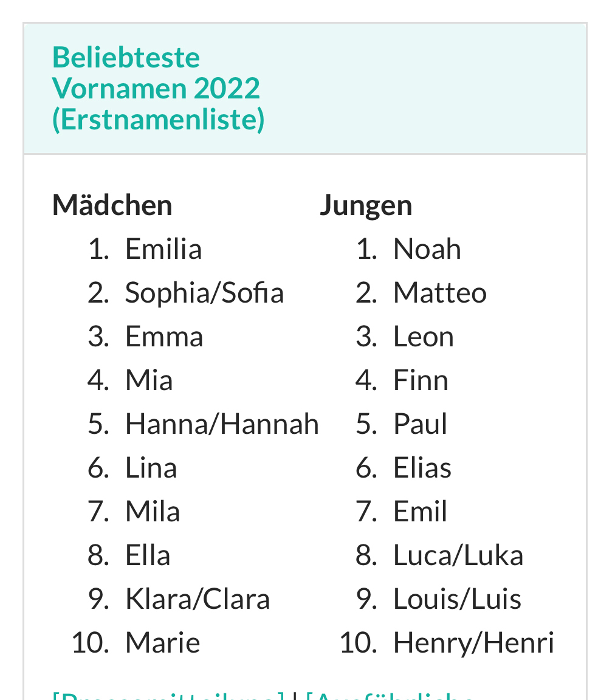Click the Mädchen column heading
The height and width of the screenshot is (700, 598).
pyautogui.click(x=112, y=205)
